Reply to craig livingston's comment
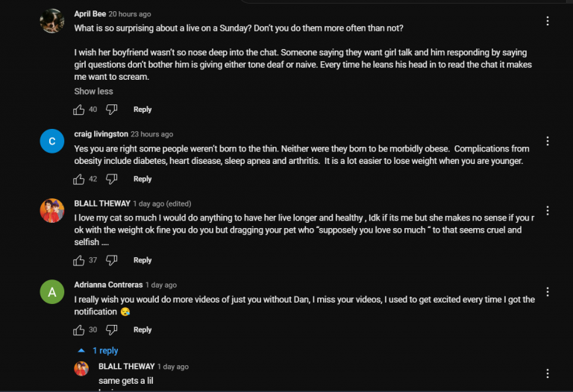The width and height of the screenshot is (573, 392). click(x=143, y=179)
